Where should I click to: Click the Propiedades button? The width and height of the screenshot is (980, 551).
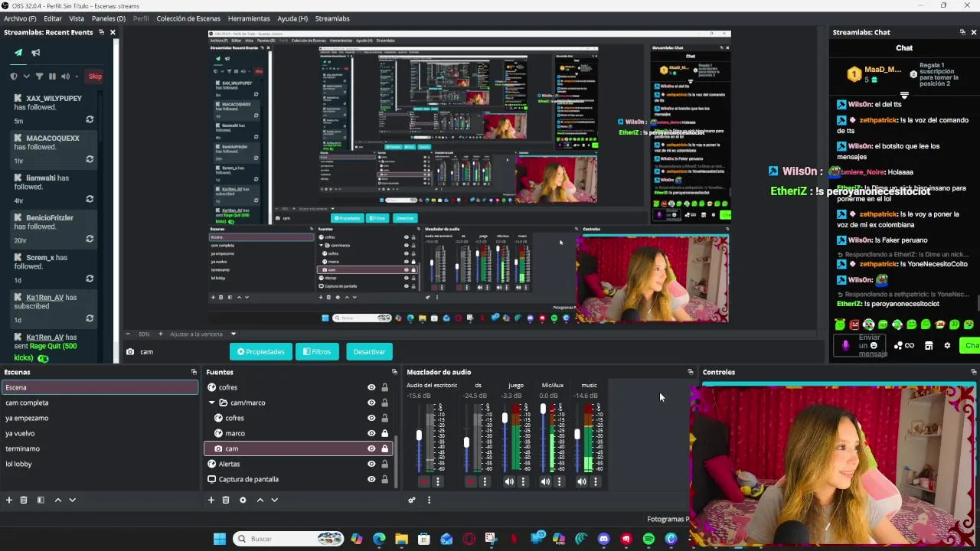point(261,352)
